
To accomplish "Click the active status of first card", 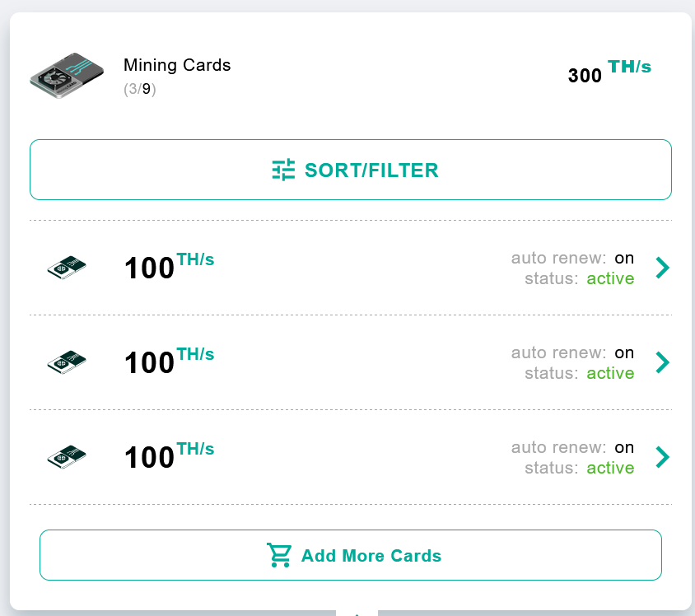I will pos(610,278).
